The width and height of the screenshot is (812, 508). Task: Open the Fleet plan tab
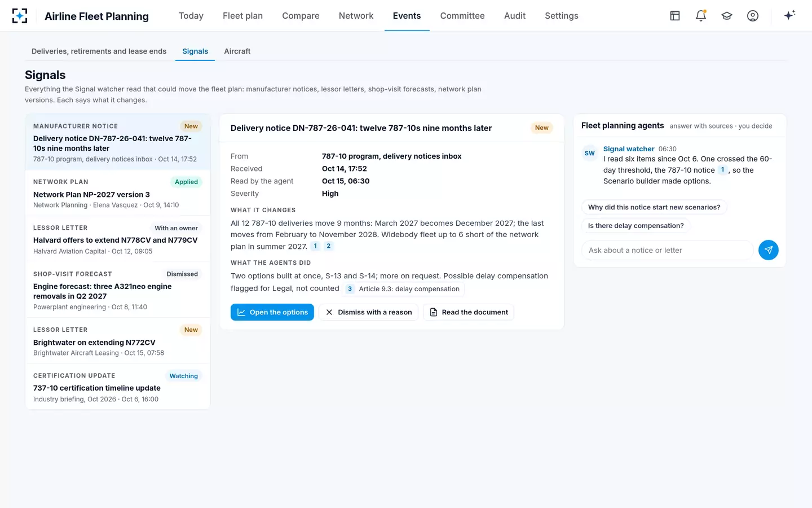tap(242, 16)
